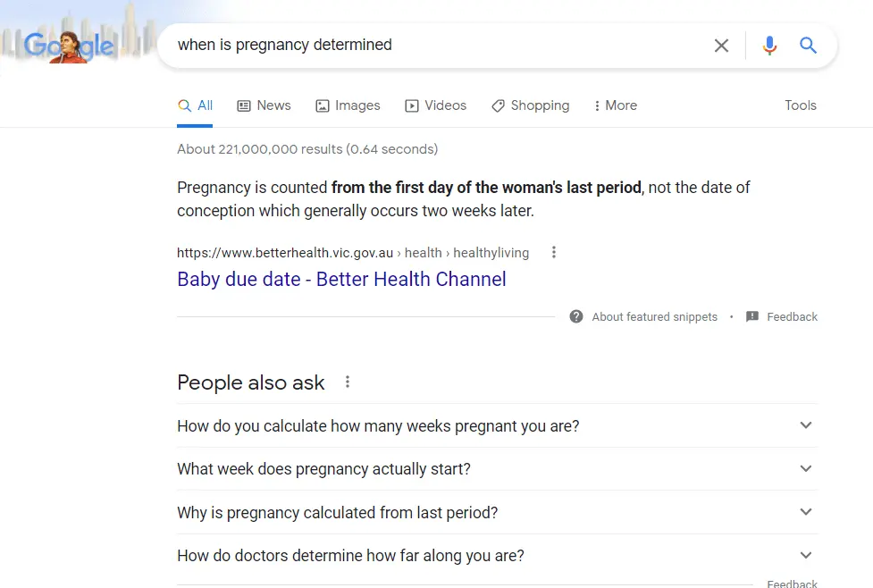Open the Videos results tab
This screenshot has height=588, width=873.
coord(435,105)
